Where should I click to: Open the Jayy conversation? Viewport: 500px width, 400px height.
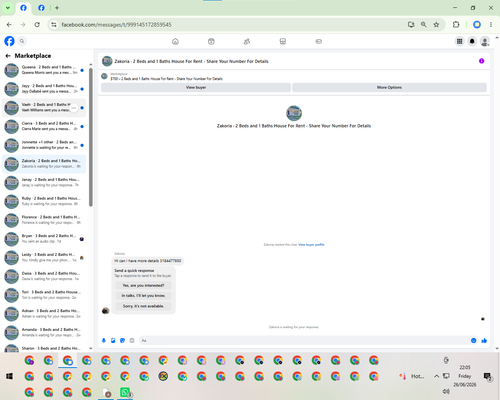click(x=44, y=89)
